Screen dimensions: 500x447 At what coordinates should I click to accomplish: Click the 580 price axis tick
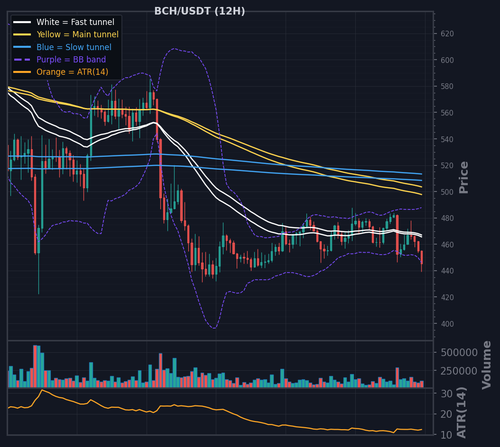447,86
